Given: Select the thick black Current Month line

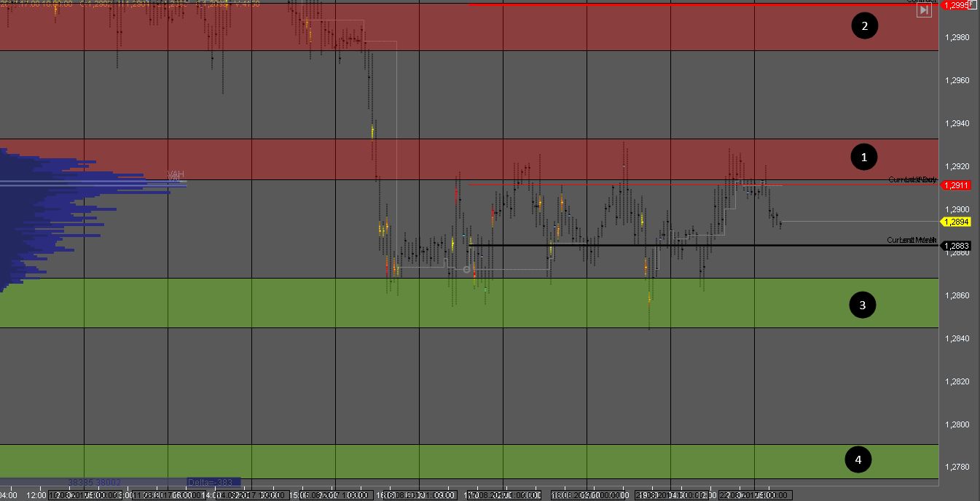Looking at the screenshot, I should 656,246.
